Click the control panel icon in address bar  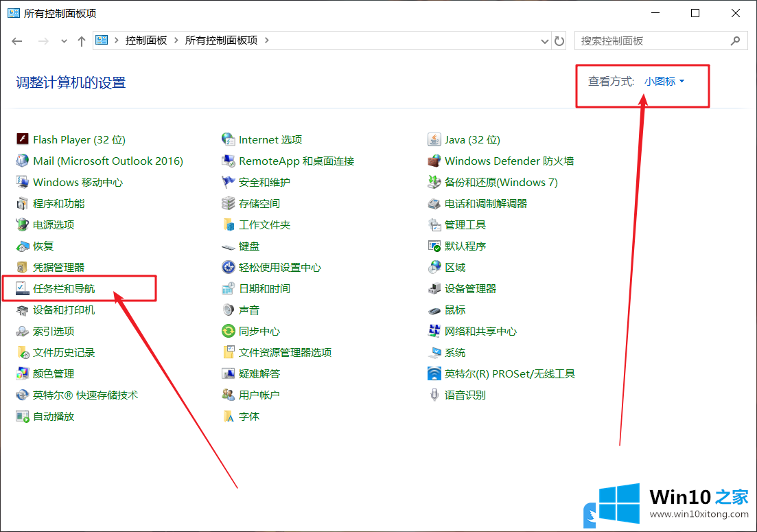pyautogui.click(x=102, y=40)
